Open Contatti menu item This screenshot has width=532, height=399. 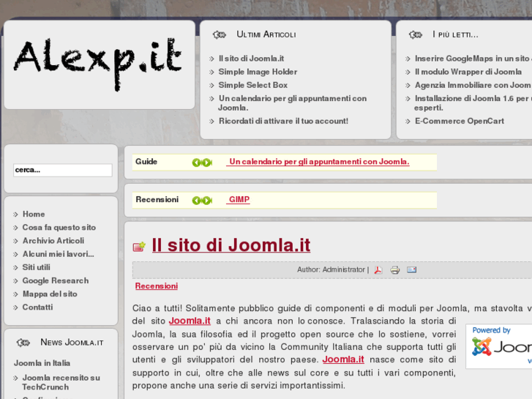pos(37,307)
